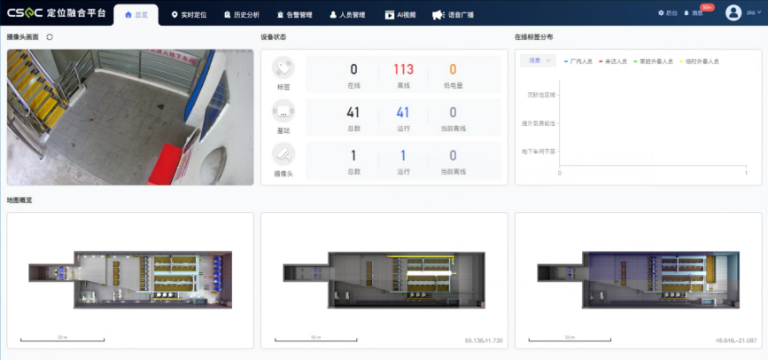Click the 在线标签分布 section title

534,37
